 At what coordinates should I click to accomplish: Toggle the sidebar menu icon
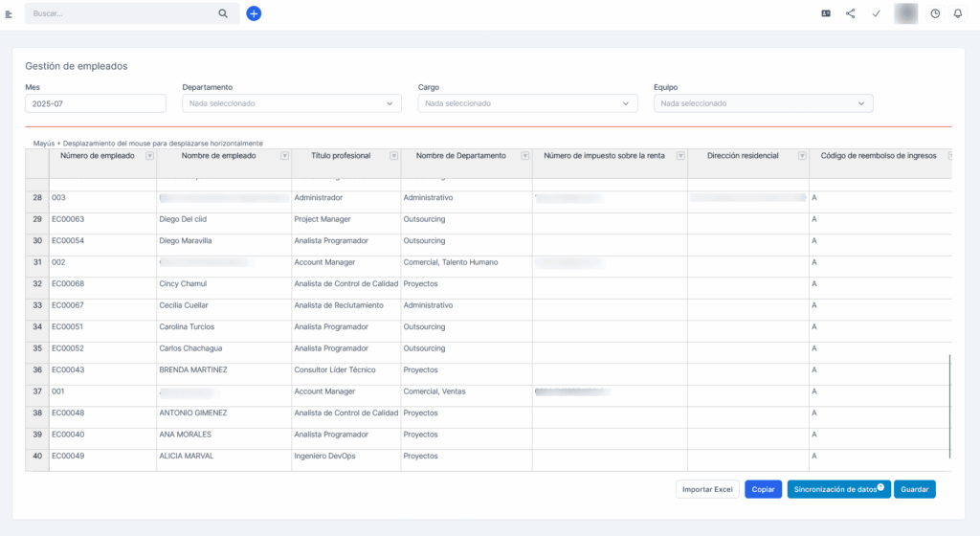point(9,13)
